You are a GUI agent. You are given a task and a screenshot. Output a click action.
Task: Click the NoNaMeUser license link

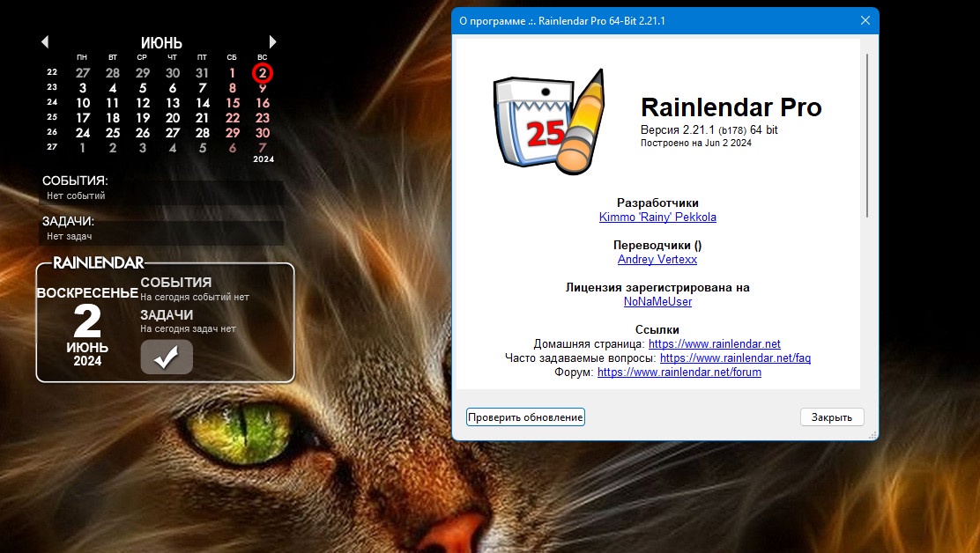click(x=657, y=301)
